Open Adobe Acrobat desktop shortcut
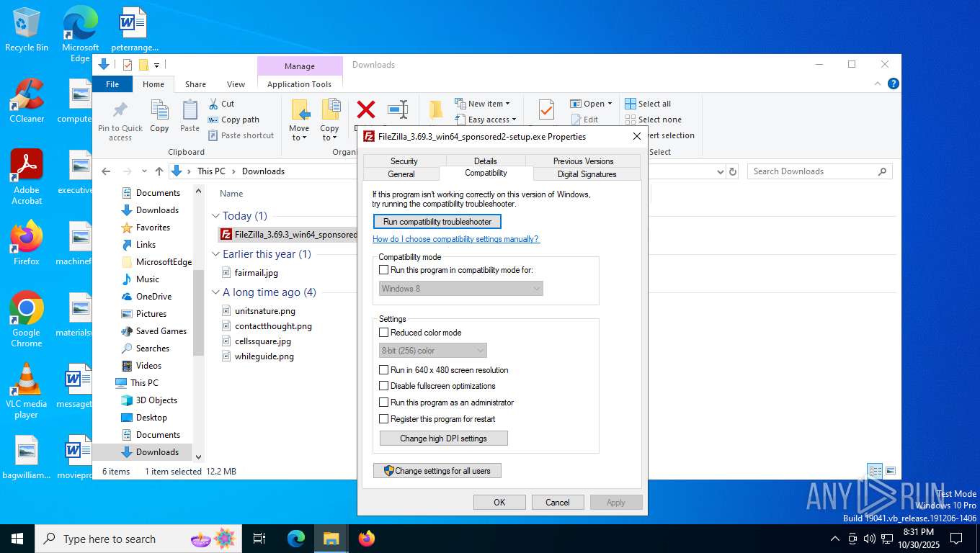Image resolution: width=980 pixels, height=553 pixels. [x=27, y=176]
